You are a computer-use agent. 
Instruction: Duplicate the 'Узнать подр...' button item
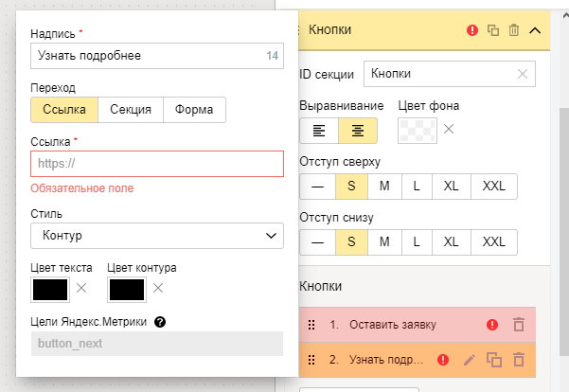point(493,360)
